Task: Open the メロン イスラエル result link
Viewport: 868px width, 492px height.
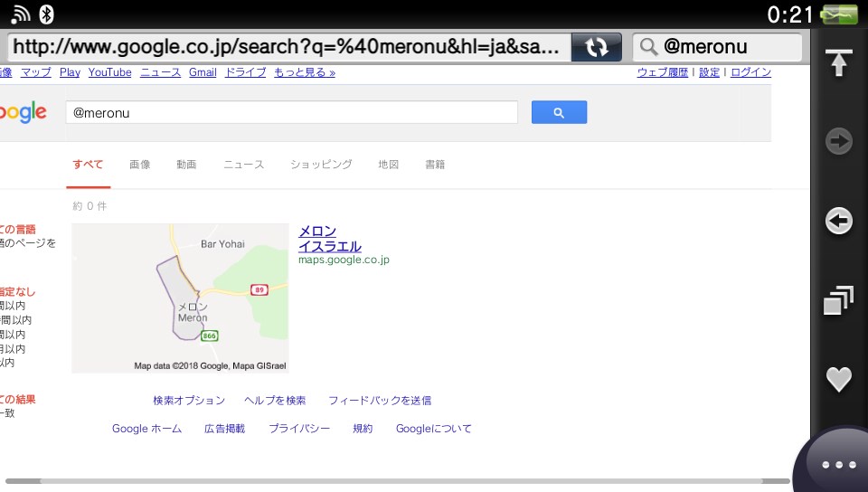Action: point(330,239)
